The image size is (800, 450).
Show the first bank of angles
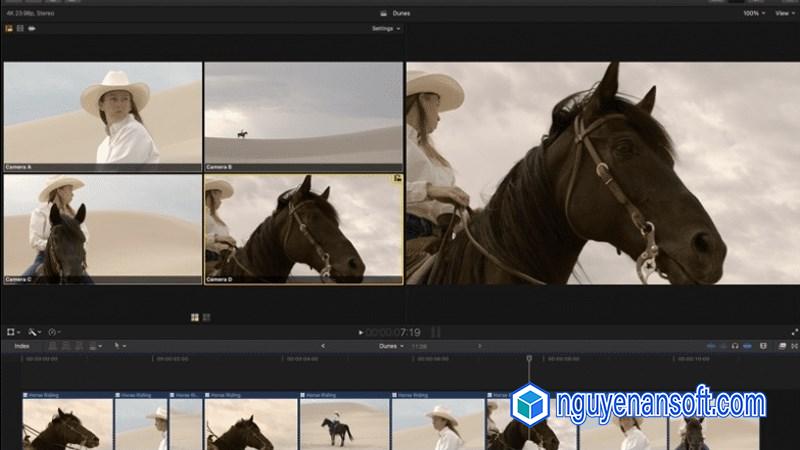(195, 317)
